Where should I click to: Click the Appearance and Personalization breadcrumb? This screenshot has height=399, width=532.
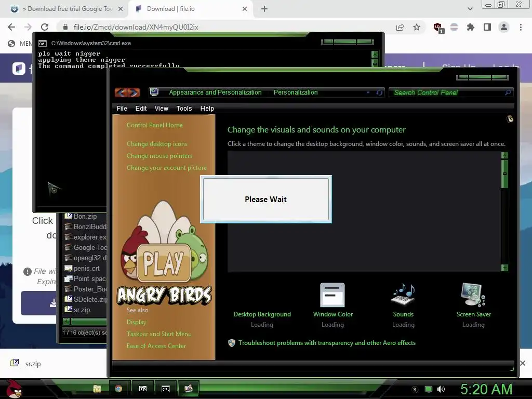(215, 92)
